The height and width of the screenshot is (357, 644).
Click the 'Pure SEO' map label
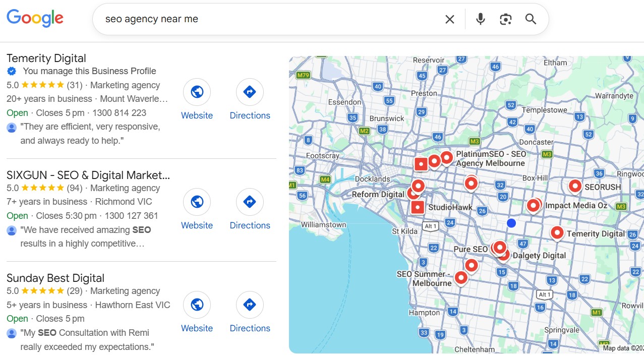click(471, 249)
